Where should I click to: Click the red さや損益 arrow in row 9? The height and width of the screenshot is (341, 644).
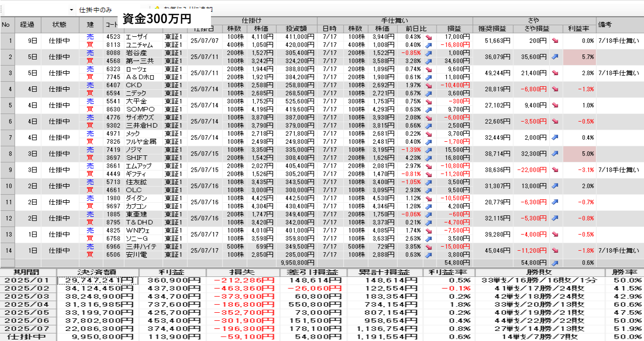pos(555,170)
